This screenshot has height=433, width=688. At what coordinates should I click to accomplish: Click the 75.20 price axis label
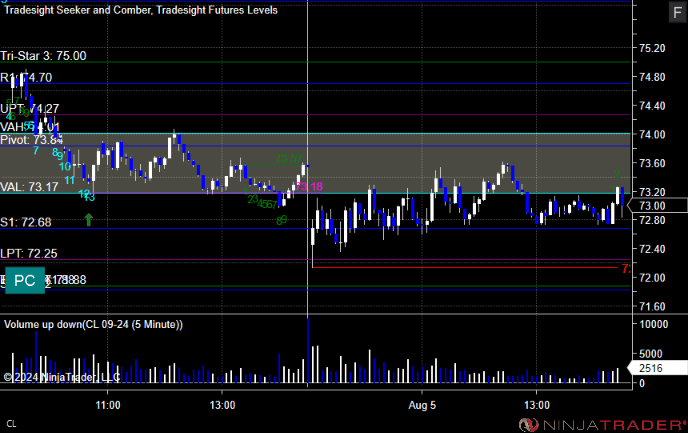tap(652, 48)
